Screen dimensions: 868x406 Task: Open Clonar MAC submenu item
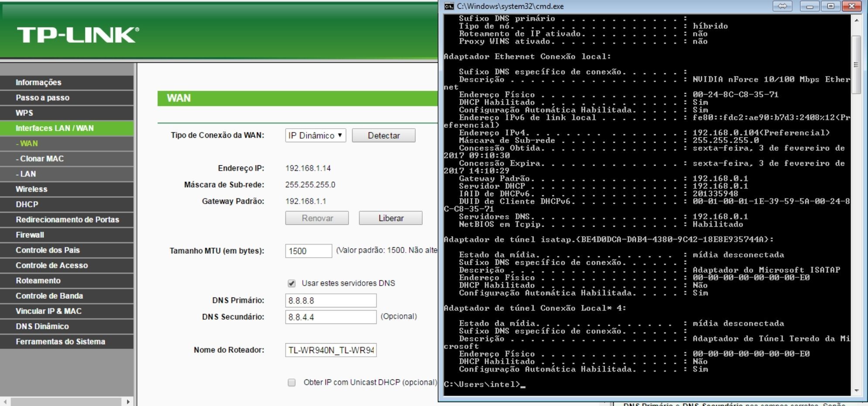[67, 159]
